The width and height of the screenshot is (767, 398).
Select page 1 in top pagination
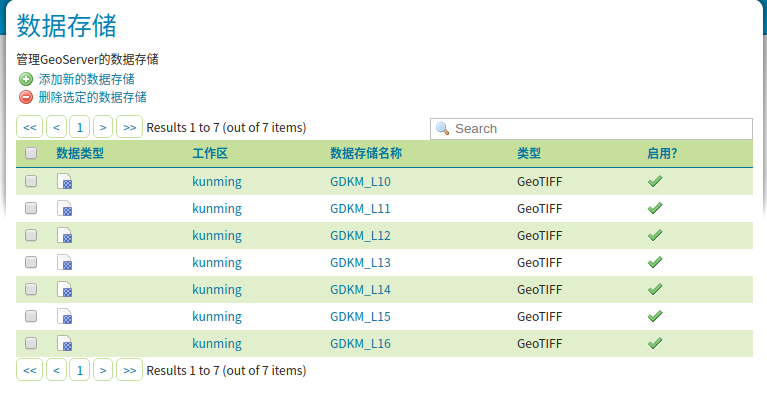point(80,127)
